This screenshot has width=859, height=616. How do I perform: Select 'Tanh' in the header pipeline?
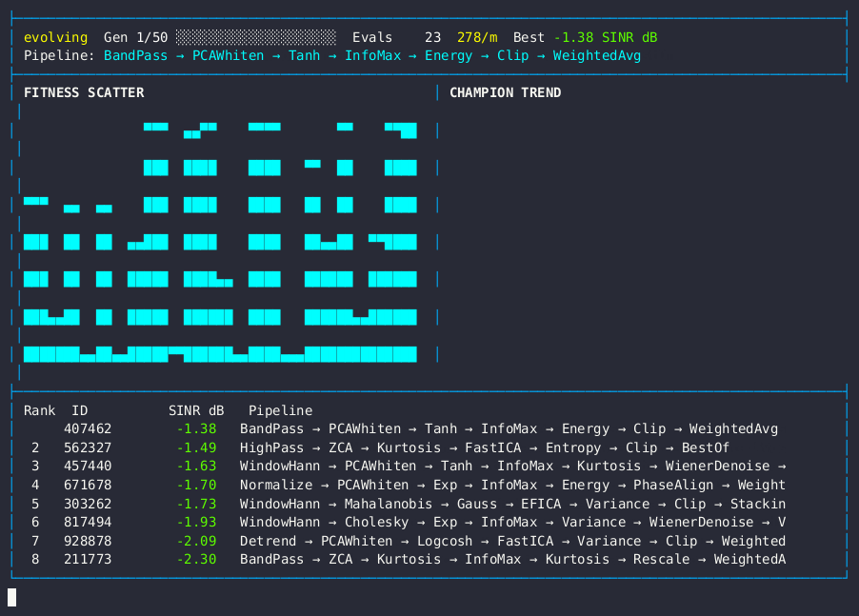304,56
